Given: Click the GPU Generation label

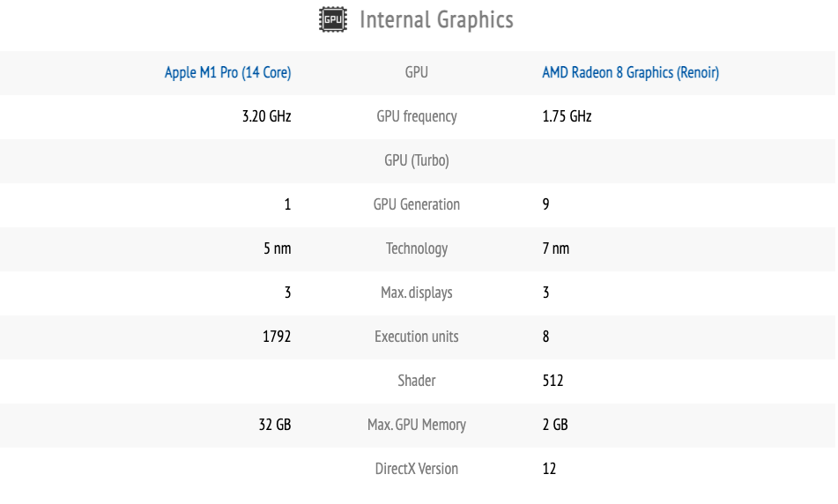Looking at the screenshot, I should (416, 204).
